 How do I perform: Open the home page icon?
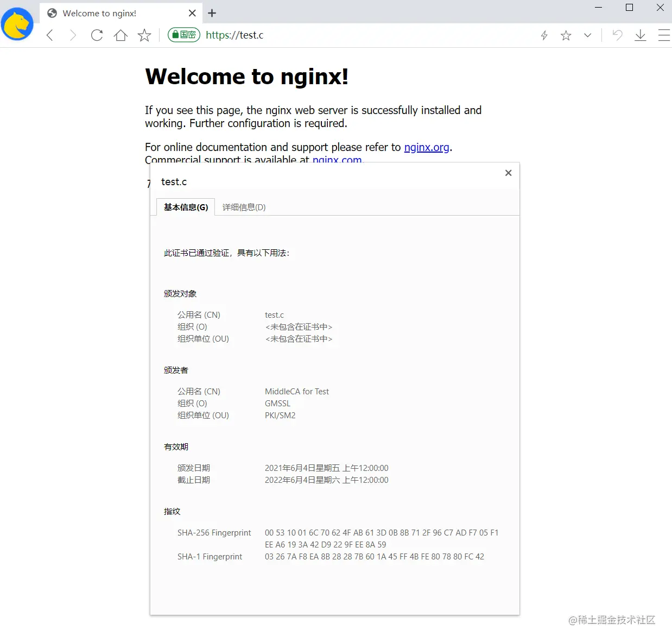click(121, 35)
